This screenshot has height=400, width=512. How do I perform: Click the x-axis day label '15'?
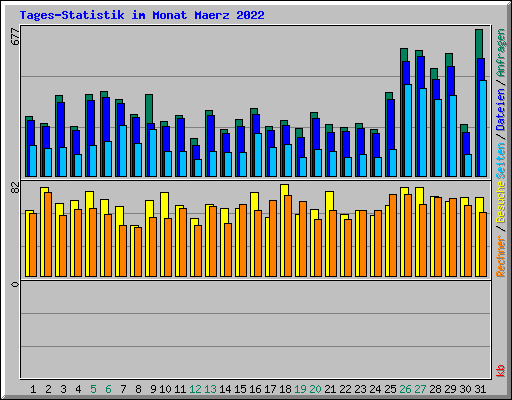tap(240, 389)
